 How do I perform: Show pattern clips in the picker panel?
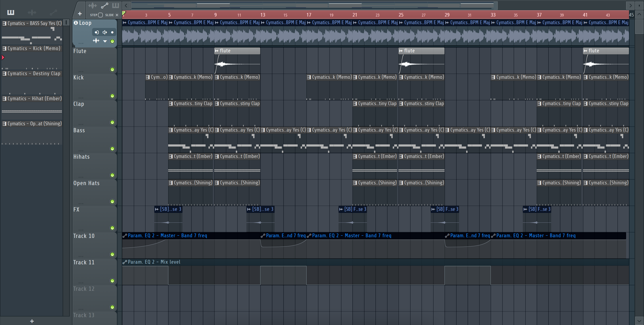pyautogui.click(x=11, y=12)
